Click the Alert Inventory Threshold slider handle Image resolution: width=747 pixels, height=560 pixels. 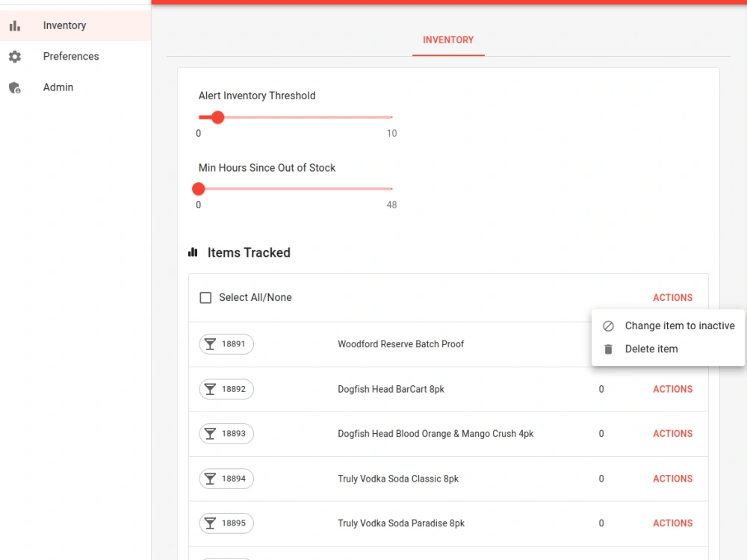(217, 118)
